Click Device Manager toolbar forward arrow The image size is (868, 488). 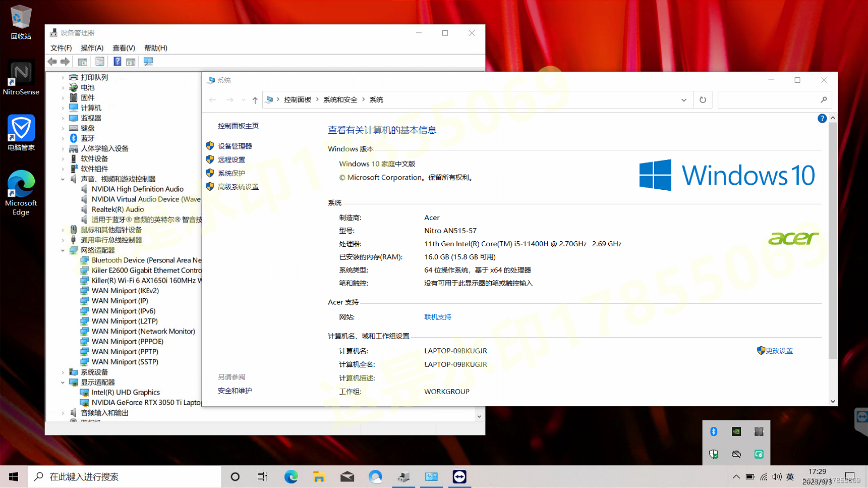click(65, 62)
